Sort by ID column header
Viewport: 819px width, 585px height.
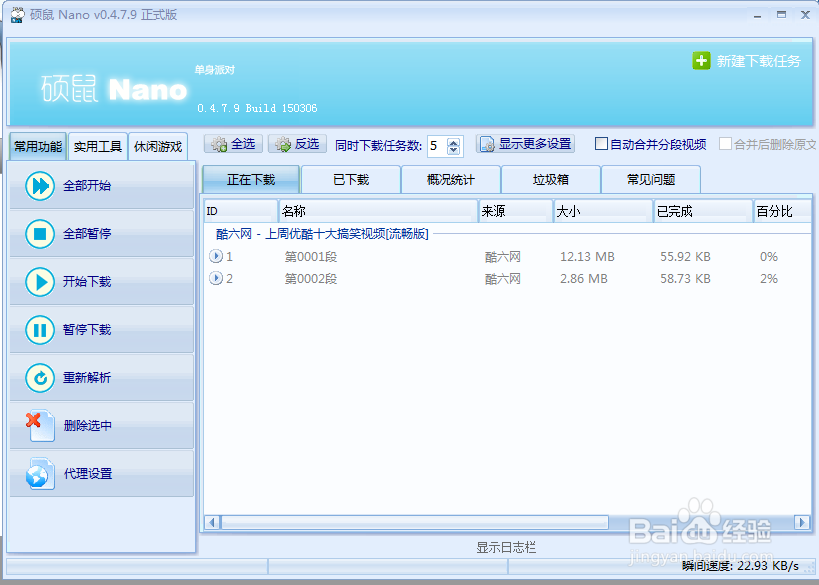tap(241, 211)
